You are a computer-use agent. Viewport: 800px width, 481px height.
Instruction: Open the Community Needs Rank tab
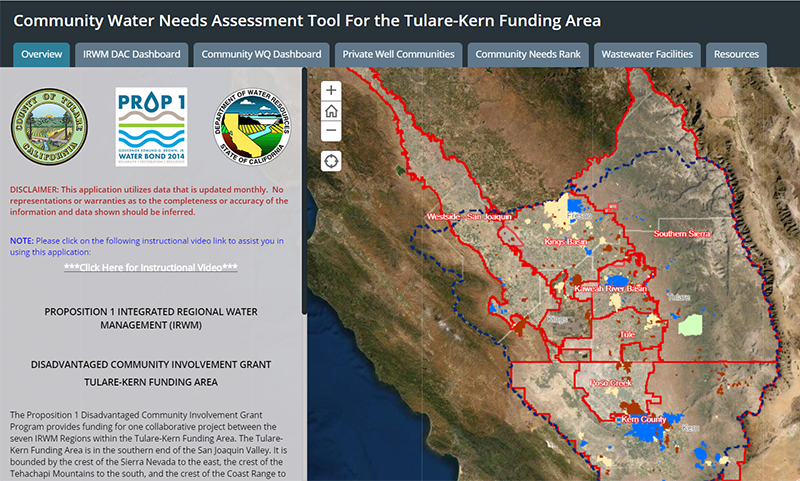tap(528, 55)
